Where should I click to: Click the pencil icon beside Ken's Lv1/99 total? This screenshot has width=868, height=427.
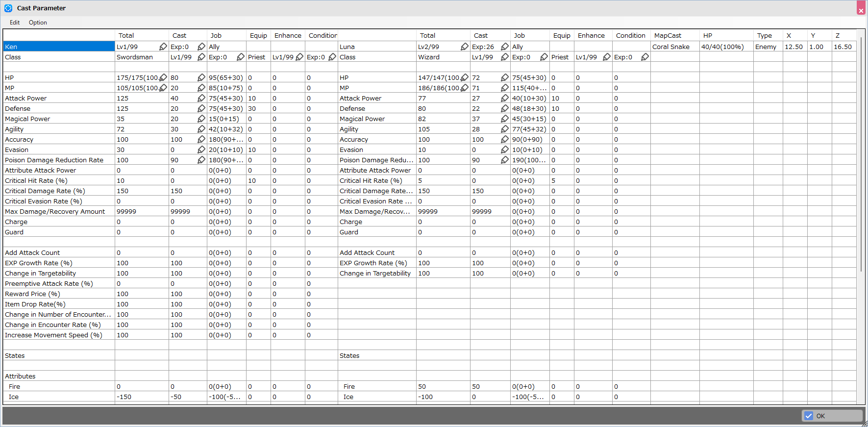(163, 47)
